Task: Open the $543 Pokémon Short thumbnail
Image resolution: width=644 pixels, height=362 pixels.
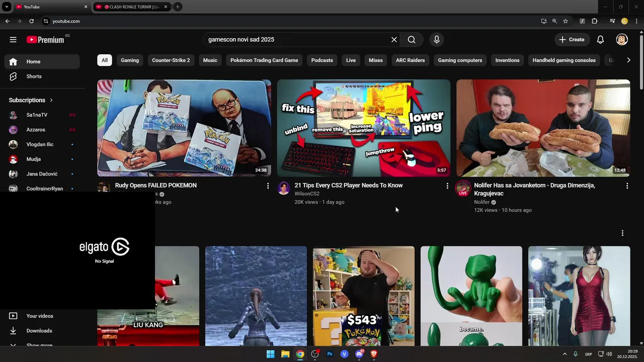Action: [x=364, y=296]
